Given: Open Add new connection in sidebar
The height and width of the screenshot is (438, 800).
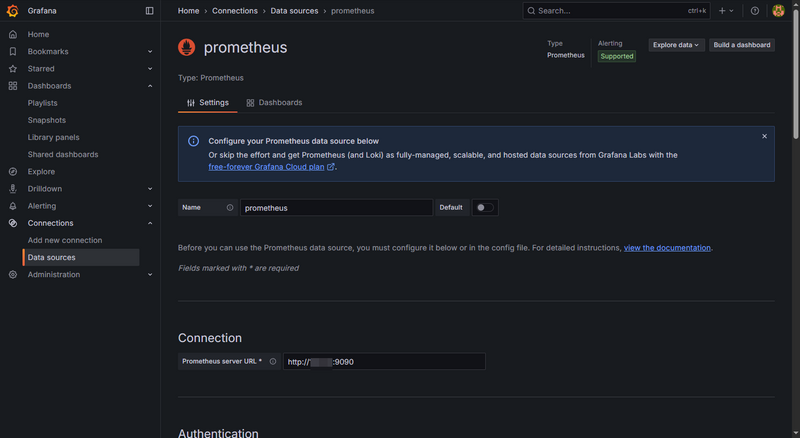Looking at the screenshot, I should click(65, 240).
